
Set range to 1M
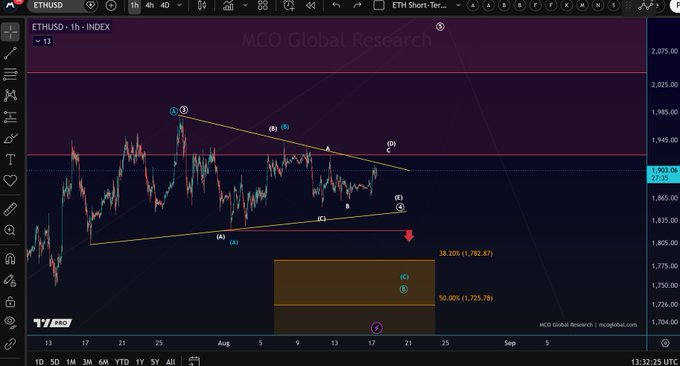(71, 362)
